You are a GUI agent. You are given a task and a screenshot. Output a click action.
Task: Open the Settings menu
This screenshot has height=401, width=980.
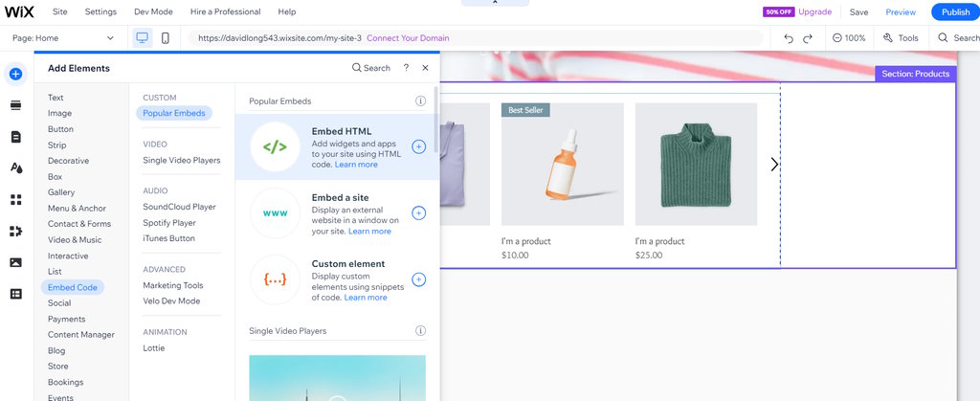(100, 11)
